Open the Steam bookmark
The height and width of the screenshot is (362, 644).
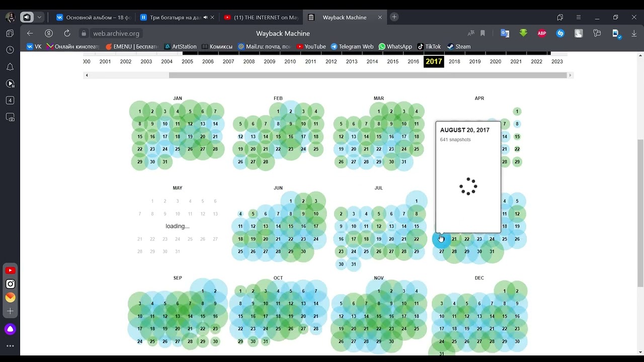coord(459,46)
